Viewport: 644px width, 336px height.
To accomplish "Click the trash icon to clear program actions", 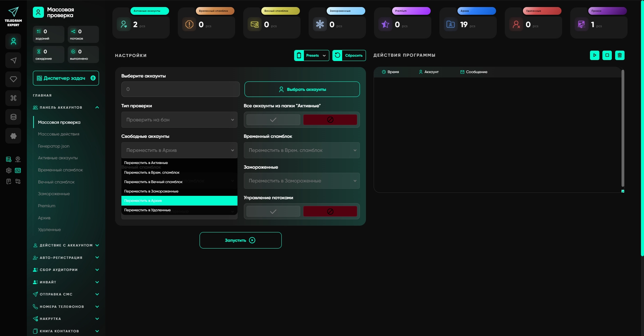I will click(620, 55).
